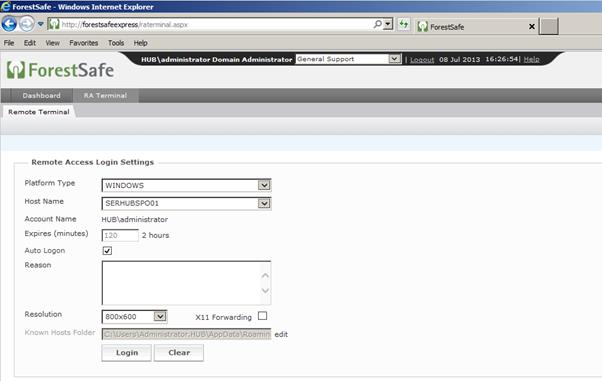
Task: Uncheck the Auto Logon checkbox
Action: 107,251
